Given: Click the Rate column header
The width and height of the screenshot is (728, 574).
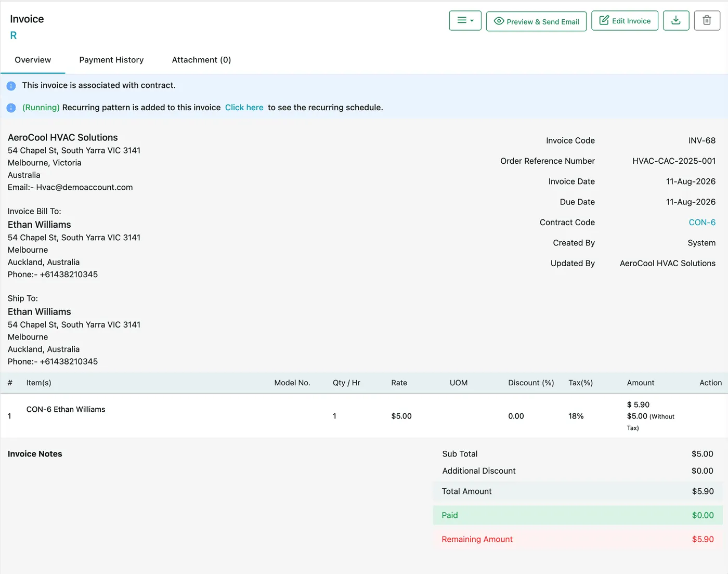Looking at the screenshot, I should [x=399, y=383].
